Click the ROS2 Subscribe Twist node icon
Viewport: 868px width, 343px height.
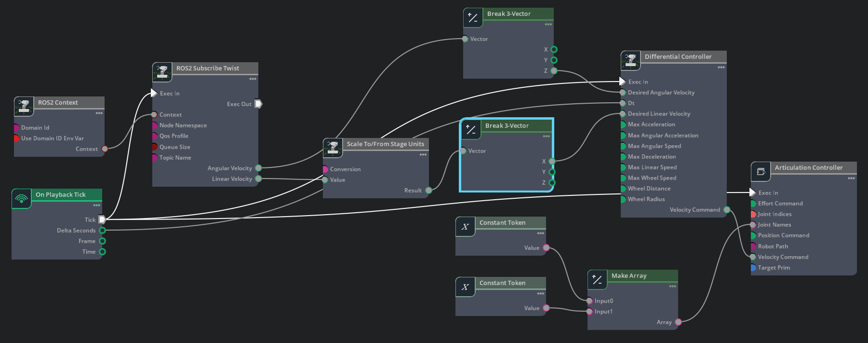click(162, 72)
